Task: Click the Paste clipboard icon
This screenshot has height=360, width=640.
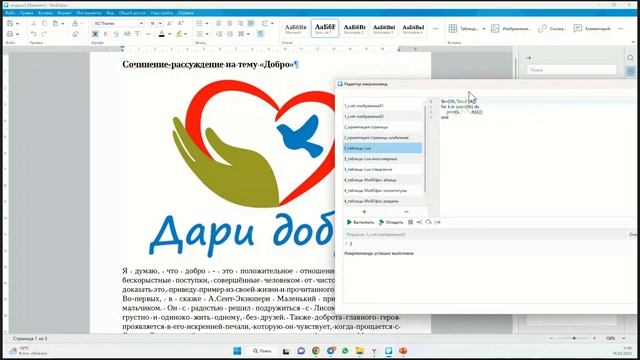Action: (x=56, y=24)
